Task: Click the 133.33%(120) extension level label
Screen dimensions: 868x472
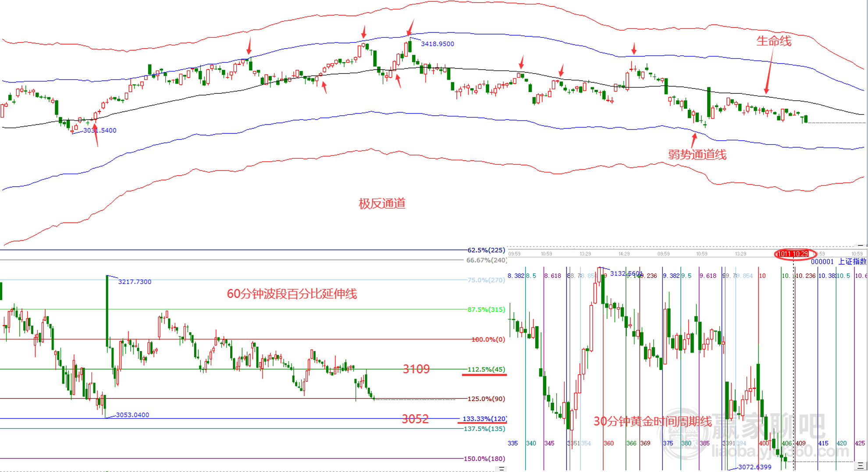Action: [x=485, y=419]
